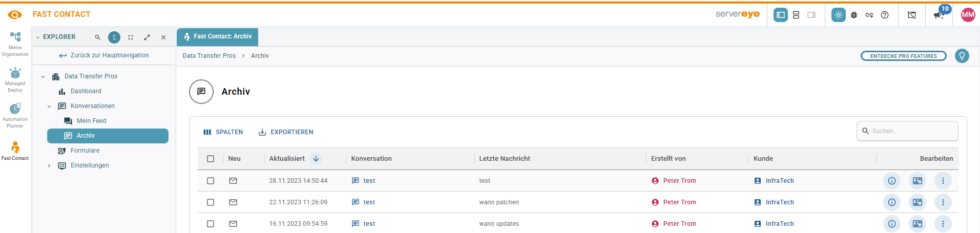
Task: Check the 28.11.2023 14:50:44 row checkbox
Action: click(211, 181)
